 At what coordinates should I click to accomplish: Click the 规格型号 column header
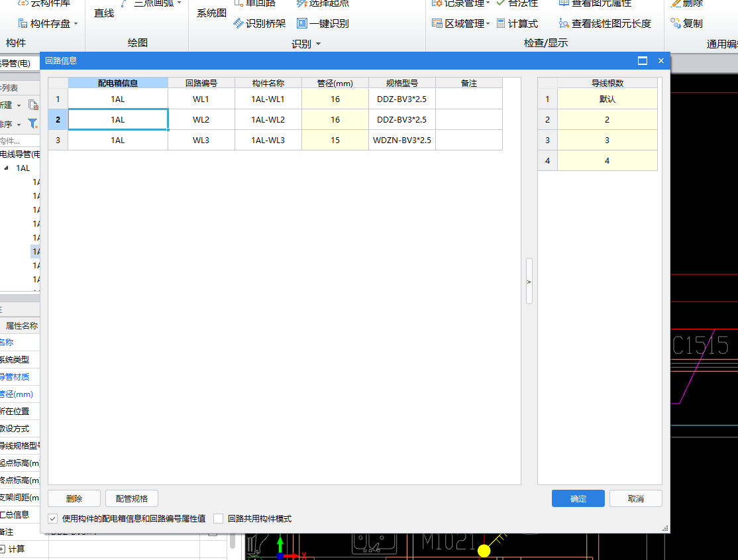[401, 83]
